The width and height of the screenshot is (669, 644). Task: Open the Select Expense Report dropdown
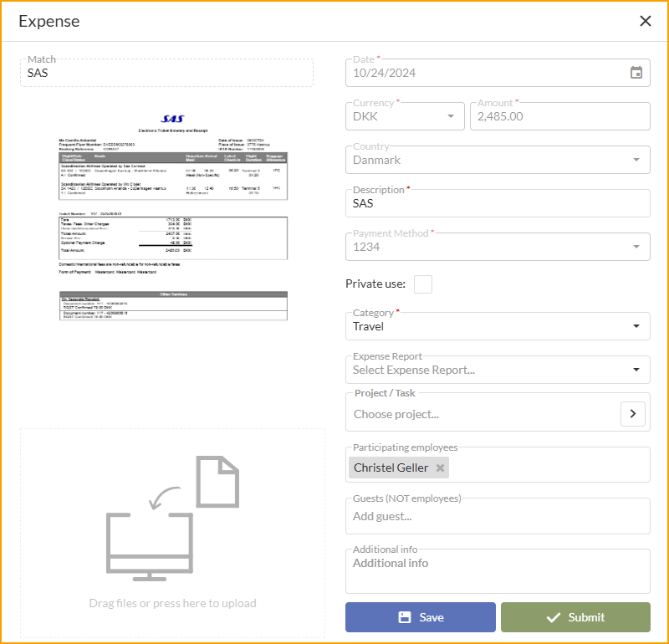pyautogui.click(x=498, y=370)
